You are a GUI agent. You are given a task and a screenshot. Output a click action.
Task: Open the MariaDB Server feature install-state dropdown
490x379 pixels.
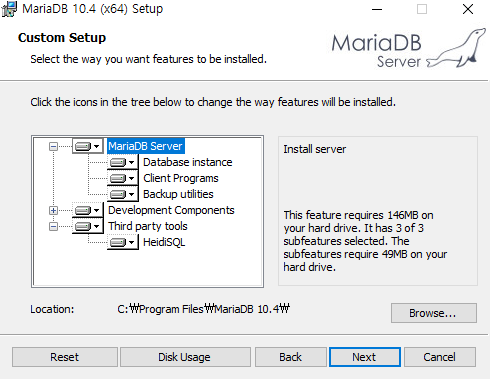(x=88, y=146)
